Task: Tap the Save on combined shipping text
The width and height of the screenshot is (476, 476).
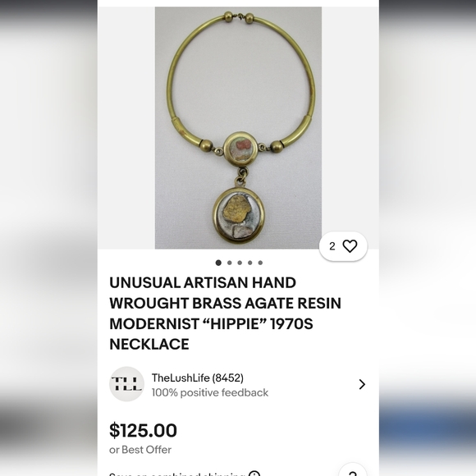Action: pyautogui.click(x=176, y=474)
